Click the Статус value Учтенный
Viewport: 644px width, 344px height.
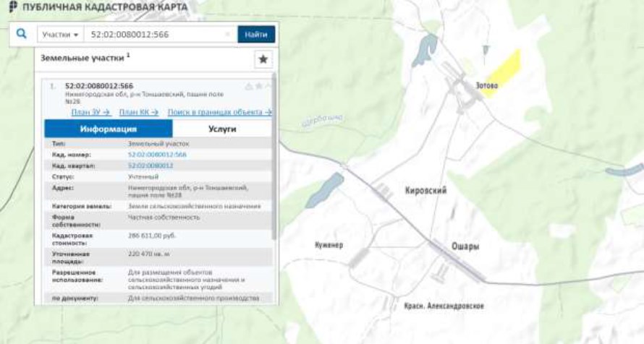143,177
